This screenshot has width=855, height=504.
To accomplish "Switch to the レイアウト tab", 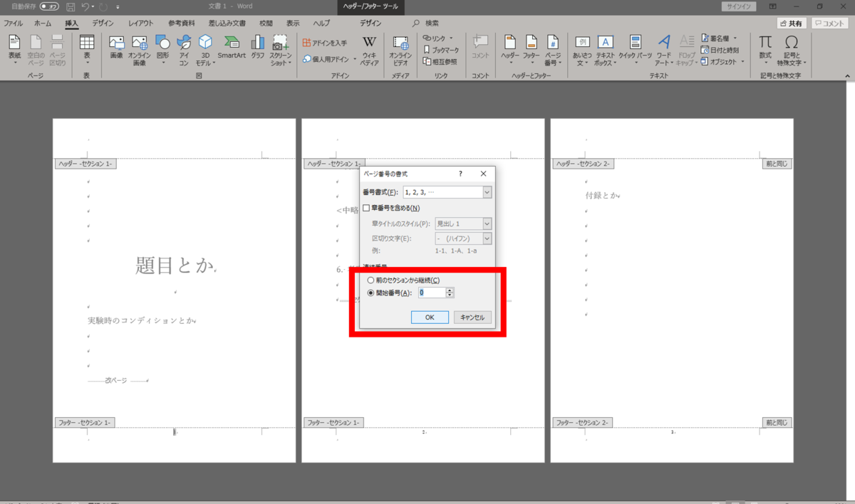I will click(x=140, y=23).
